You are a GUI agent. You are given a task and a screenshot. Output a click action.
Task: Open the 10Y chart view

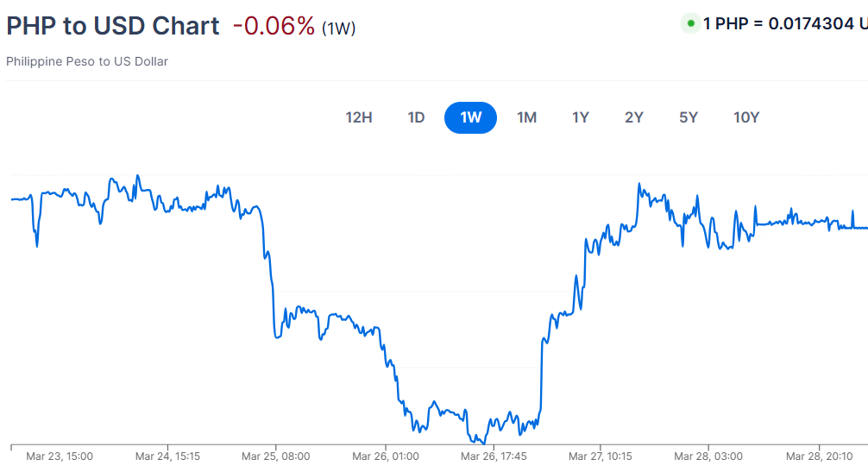tap(746, 117)
